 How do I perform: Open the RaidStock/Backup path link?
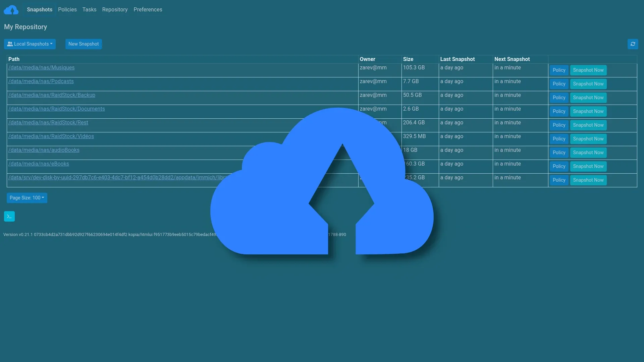52,95
